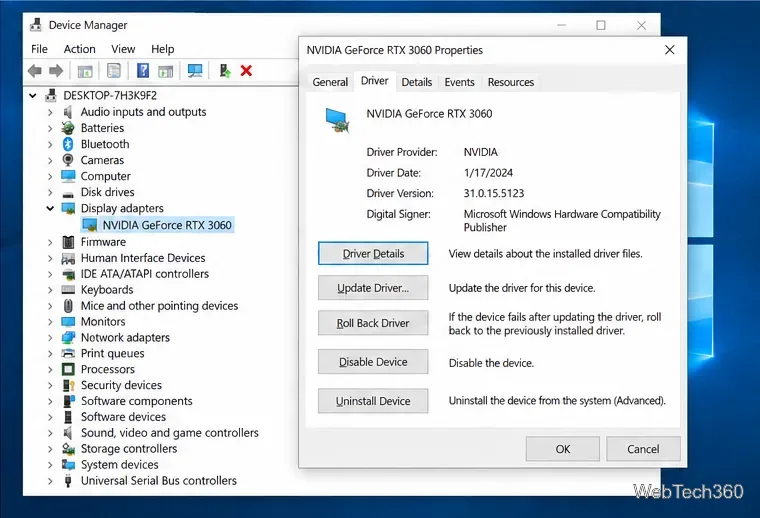The height and width of the screenshot is (518, 760).
Task: Click the Cameras category icon
Action: pos(68,160)
